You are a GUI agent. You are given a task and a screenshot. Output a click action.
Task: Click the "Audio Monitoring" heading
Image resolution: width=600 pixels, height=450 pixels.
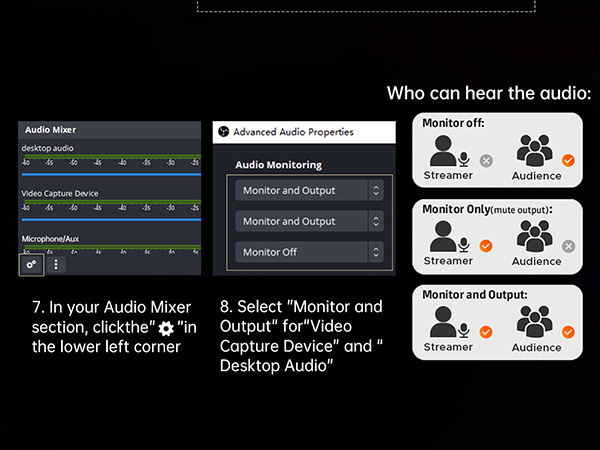279,165
